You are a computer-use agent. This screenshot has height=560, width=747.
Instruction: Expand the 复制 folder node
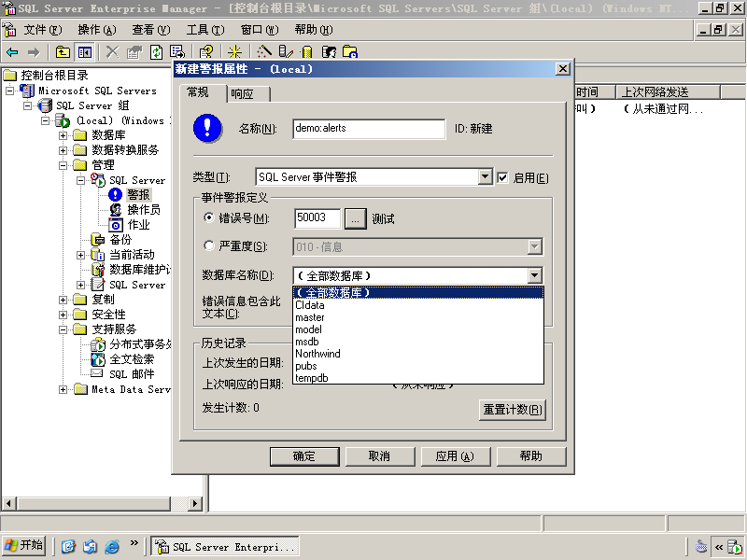point(63,300)
